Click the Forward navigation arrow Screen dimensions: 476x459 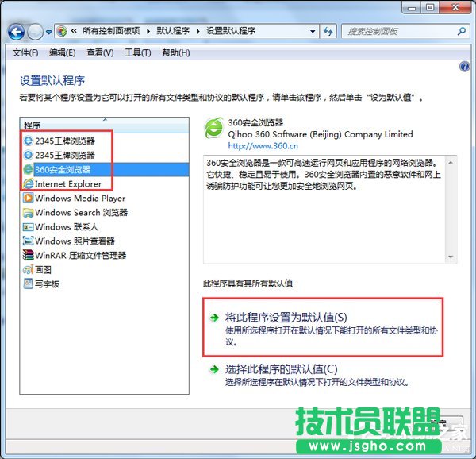coord(35,32)
